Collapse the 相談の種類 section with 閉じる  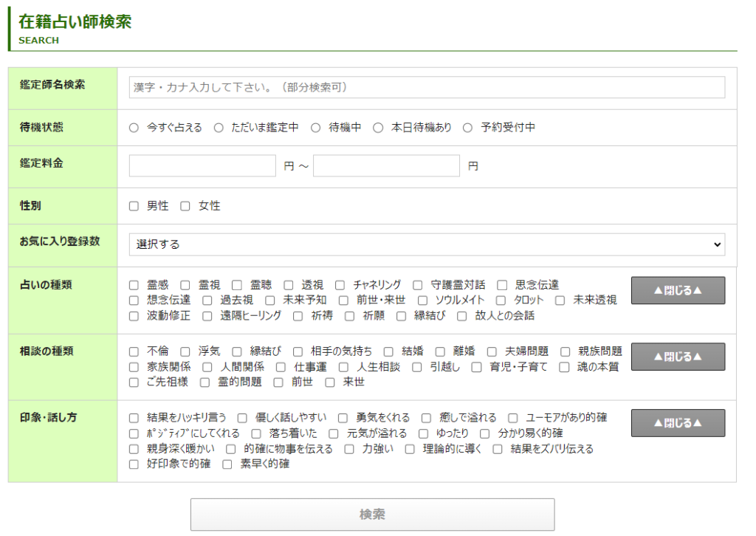678,357
